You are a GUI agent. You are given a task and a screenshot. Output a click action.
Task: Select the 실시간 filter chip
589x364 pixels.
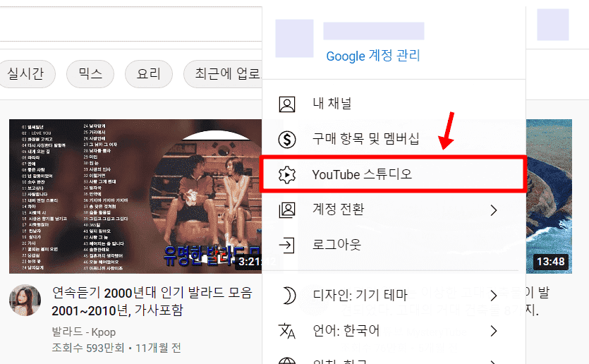26,73
